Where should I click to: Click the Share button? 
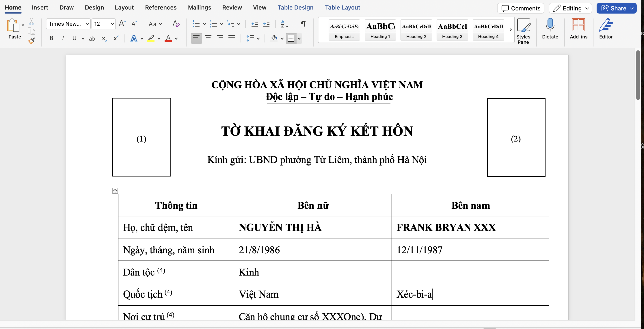click(x=614, y=8)
